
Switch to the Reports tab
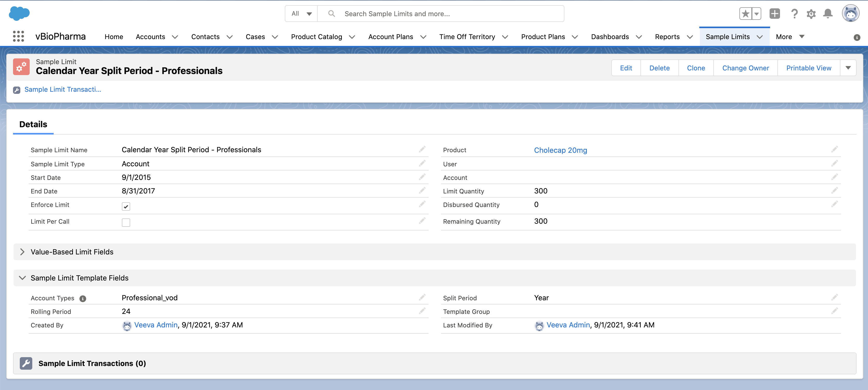click(x=667, y=37)
